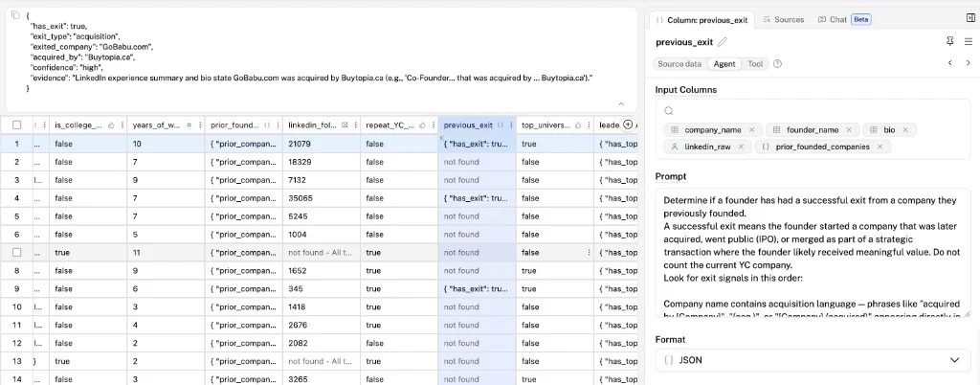
Task: Select the Tool mode
Action: click(x=755, y=64)
